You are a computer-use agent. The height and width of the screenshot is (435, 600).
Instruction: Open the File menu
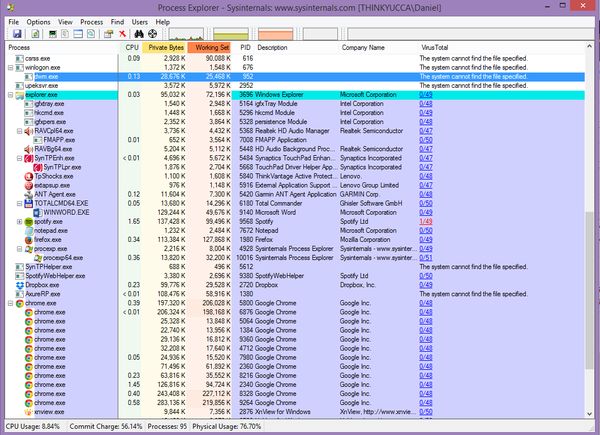14,22
